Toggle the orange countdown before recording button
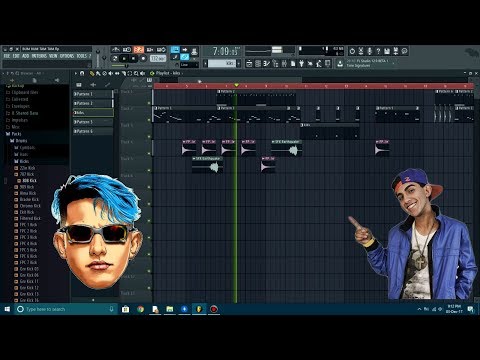Viewport: 480px width, 360px height. pyautogui.click(x=138, y=50)
